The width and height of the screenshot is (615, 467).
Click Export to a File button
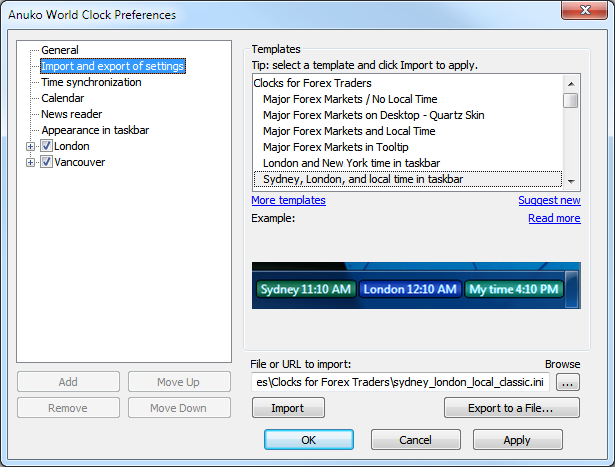511,408
